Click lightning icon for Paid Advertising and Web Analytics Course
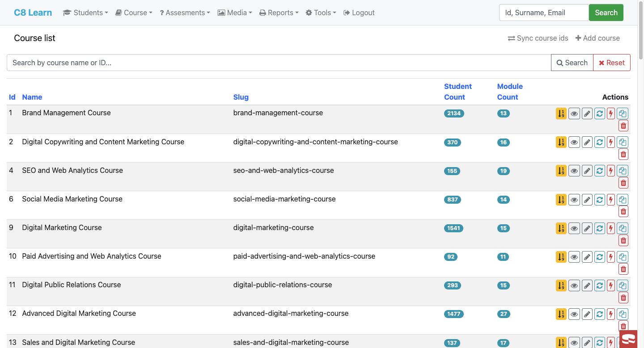644x348 pixels. pos(611,257)
